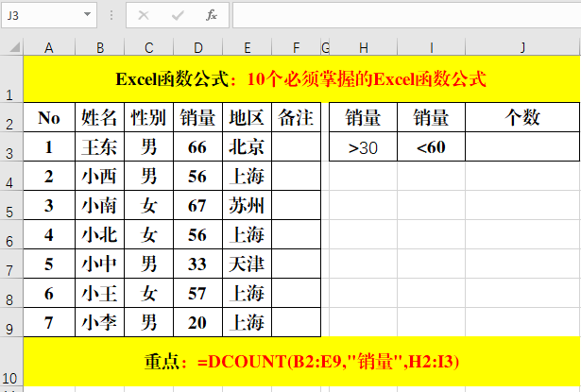Viewport: 581px width, 392px height.
Task: Select column I header
Action: click(x=432, y=47)
